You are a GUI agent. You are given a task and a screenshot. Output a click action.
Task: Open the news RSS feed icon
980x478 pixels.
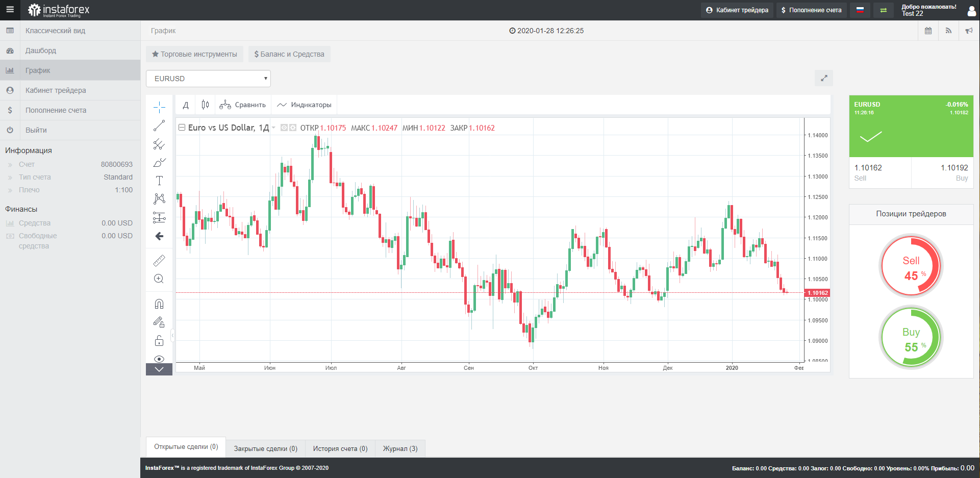(948, 31)
